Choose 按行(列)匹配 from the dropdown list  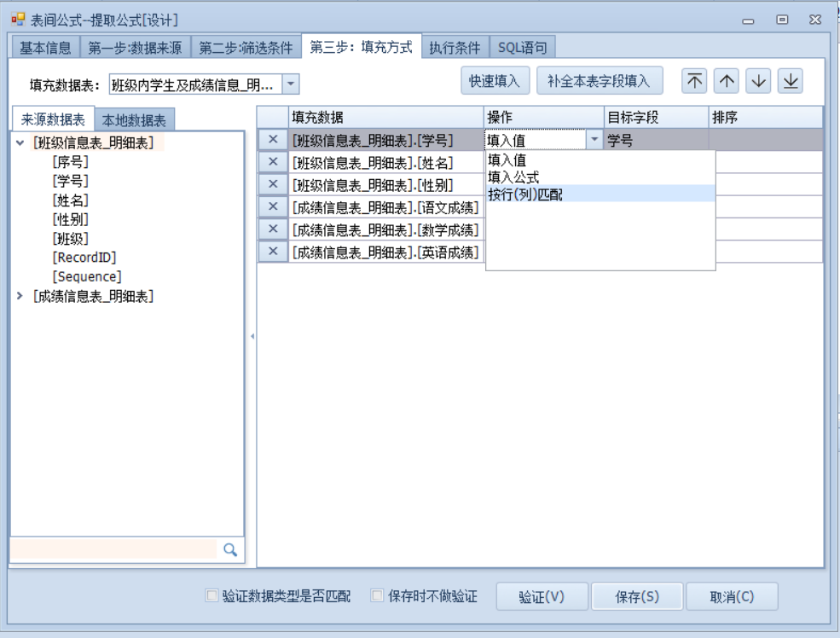point(525,194)
